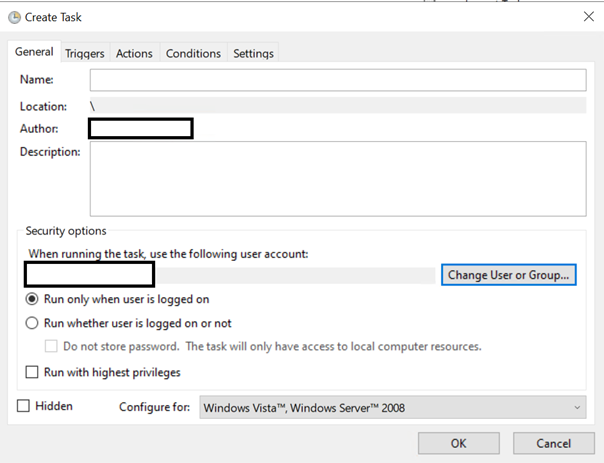Select Run only when user is logged on
Image resolution: width=604 pixels, height=463 pixels.
[x=33, y=299]
